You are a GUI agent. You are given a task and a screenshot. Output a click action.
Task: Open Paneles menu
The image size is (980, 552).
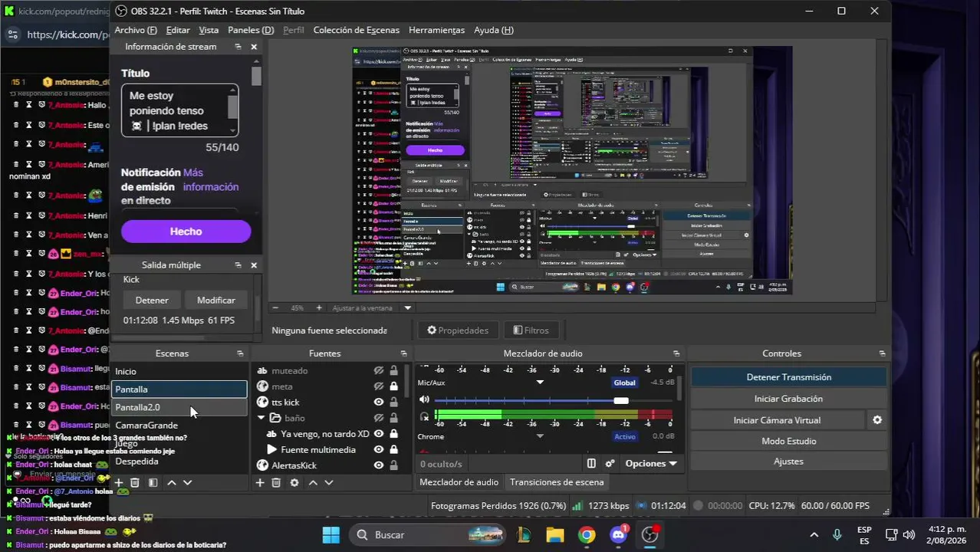click(251, 30)
